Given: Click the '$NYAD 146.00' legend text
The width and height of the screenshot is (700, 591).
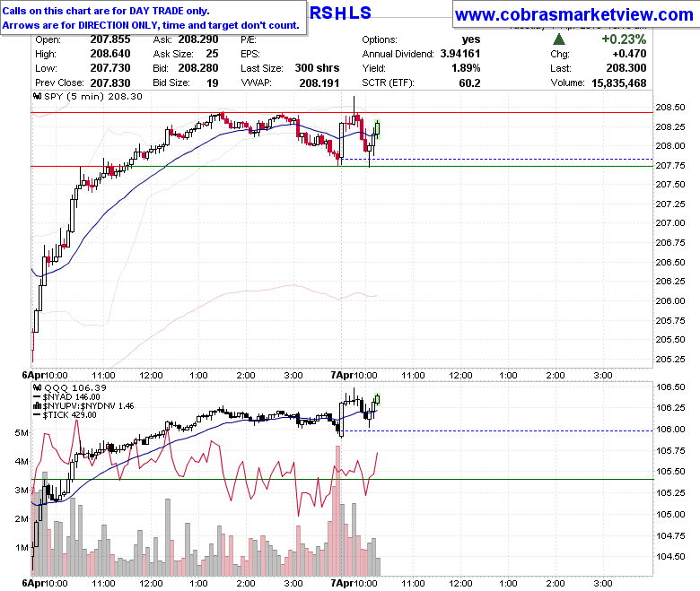Looking at the screenshot, I should click(x=72, y=397).
